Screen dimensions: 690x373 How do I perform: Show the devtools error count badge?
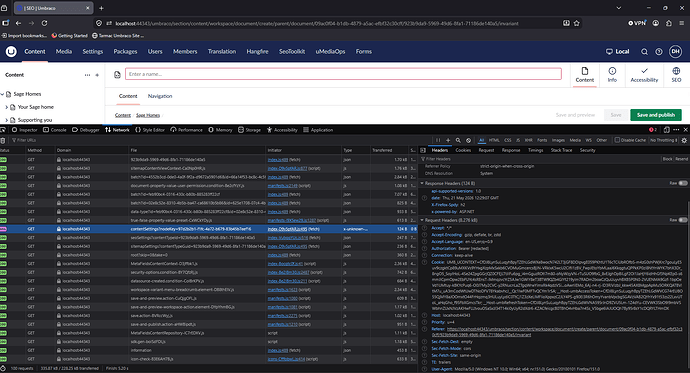(653, 130)
